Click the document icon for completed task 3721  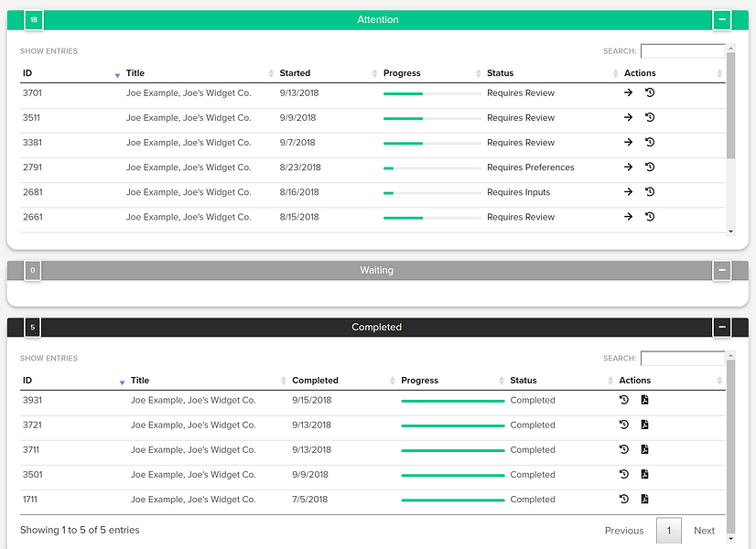[644, 425]
